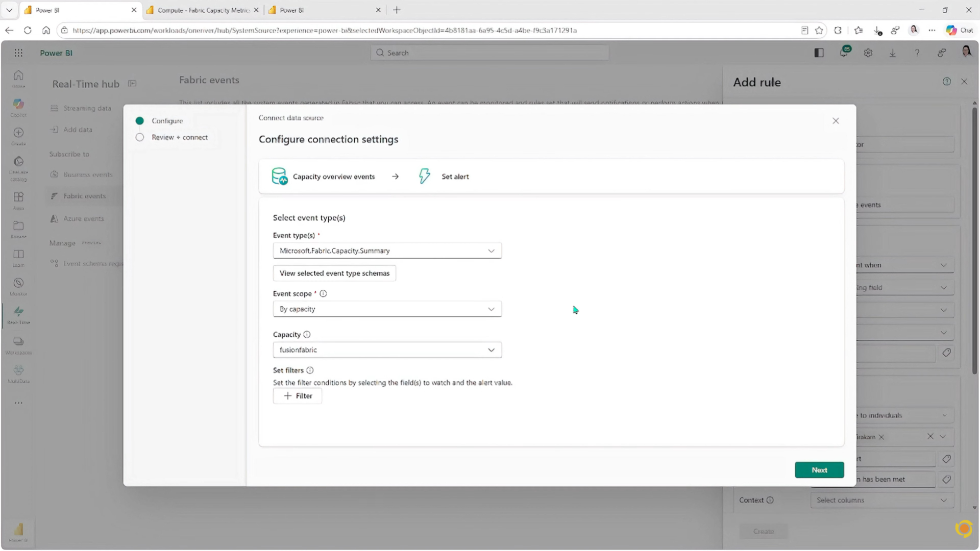Go to Home in left navigation
Viewport: 980px width, 551px height.
click(x=18, y=78)
